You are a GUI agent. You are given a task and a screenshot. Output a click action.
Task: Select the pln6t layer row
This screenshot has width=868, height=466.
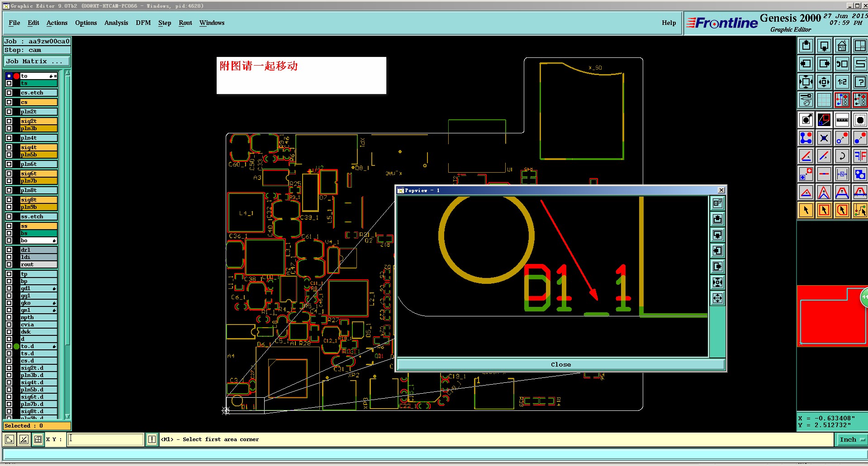click(38, 164)
